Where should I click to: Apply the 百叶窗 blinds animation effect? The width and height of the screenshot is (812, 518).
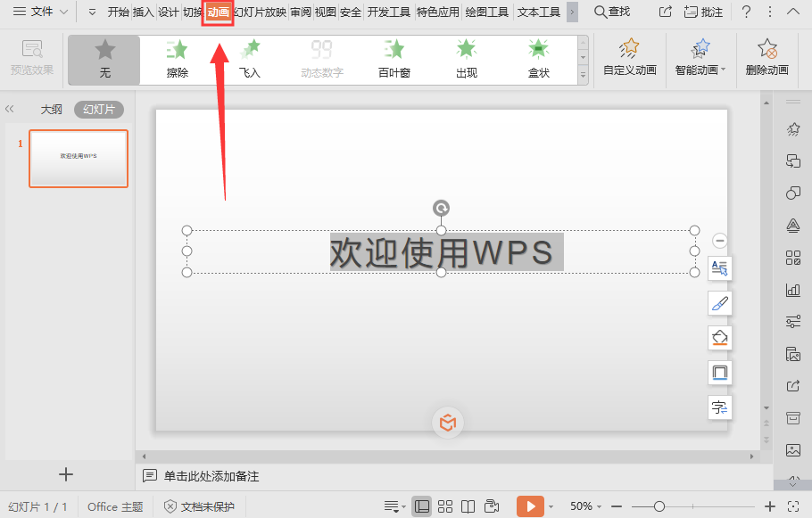point(394,60)
